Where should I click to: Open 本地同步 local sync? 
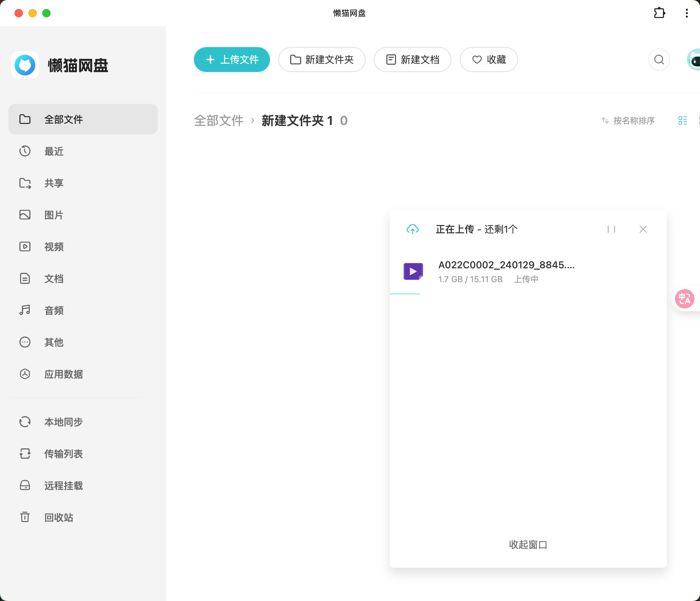click(63, 422)
